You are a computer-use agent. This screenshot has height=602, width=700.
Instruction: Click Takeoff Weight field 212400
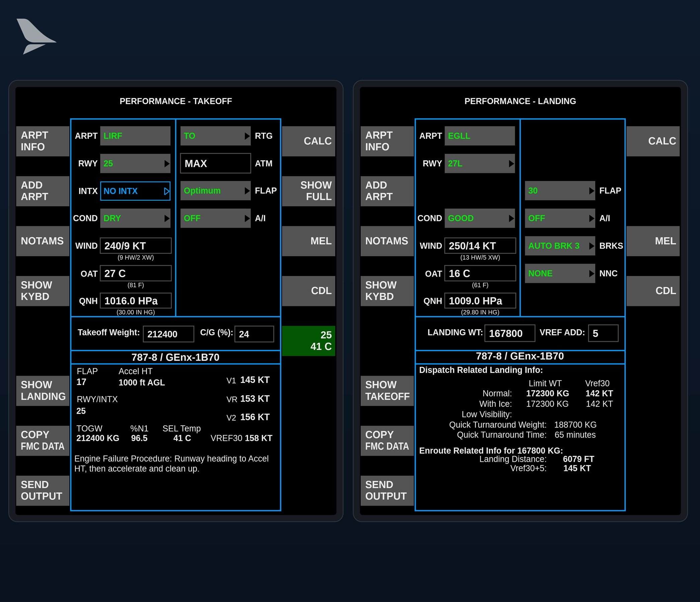tap(169, 334)
